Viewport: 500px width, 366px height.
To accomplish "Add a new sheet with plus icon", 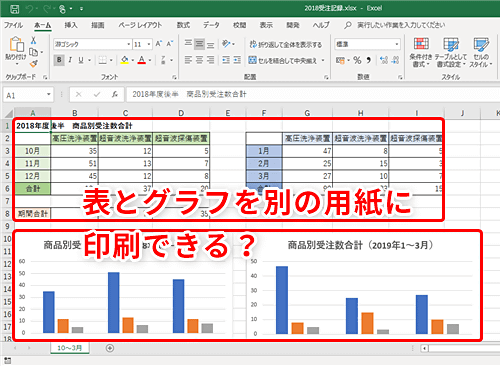I will click(110, 348).
